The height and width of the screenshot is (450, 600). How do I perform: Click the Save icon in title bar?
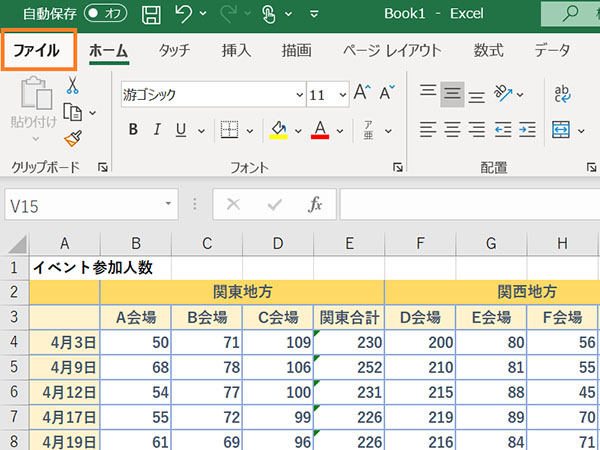(x=151, y=15)
